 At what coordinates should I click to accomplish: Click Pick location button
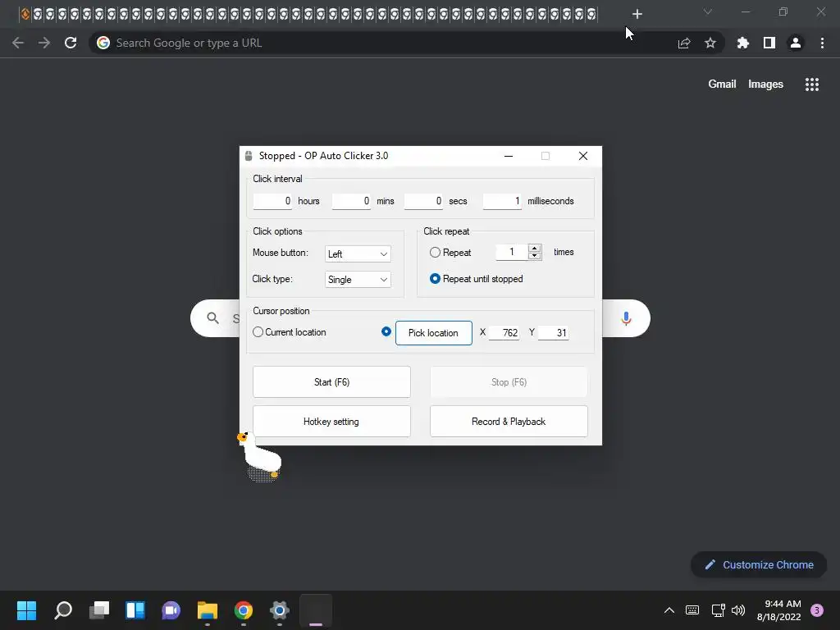click(x=434, y=333)
